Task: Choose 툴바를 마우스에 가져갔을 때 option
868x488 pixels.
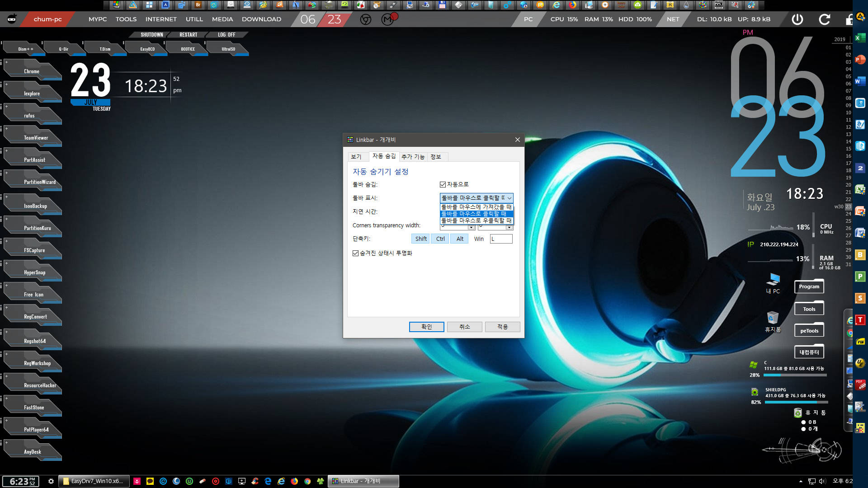Action: point(476,207)
